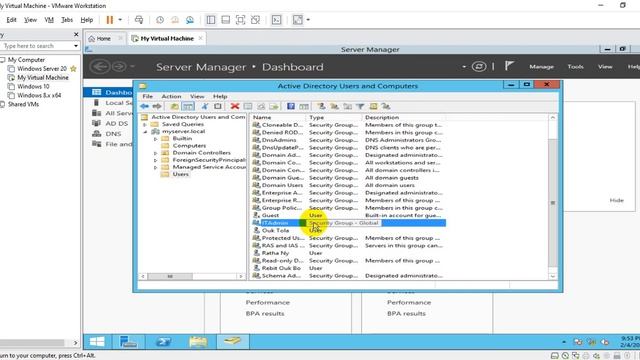Image resolution: width=640 pixels, height=360 pixels.
Task: Select the Users folder in the tree
Action: click(x=180, y=174)
